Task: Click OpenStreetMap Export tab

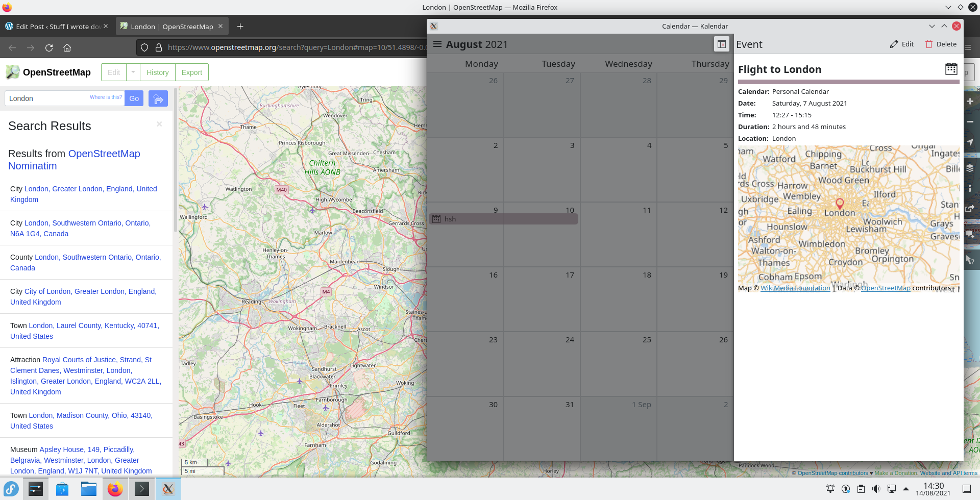Action: [x=192, y=72]
